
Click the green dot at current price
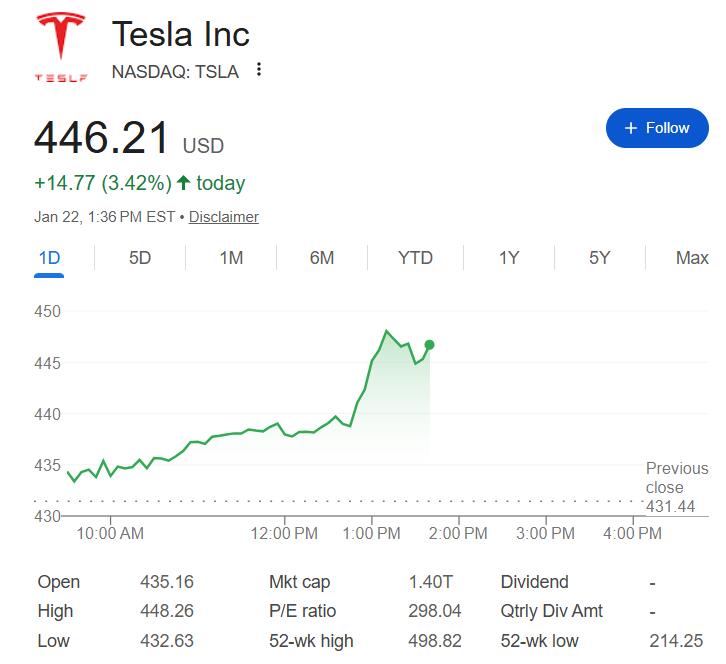(430, 345)
